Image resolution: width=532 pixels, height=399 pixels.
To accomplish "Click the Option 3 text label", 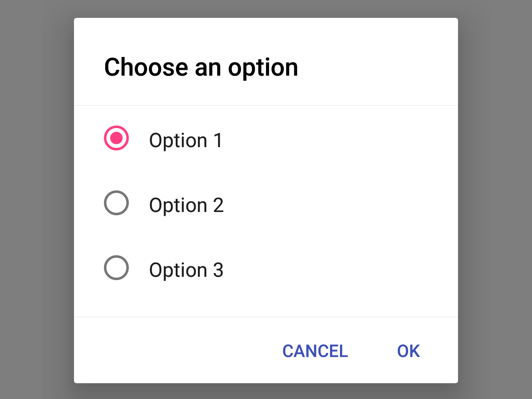I will (186, 270).
